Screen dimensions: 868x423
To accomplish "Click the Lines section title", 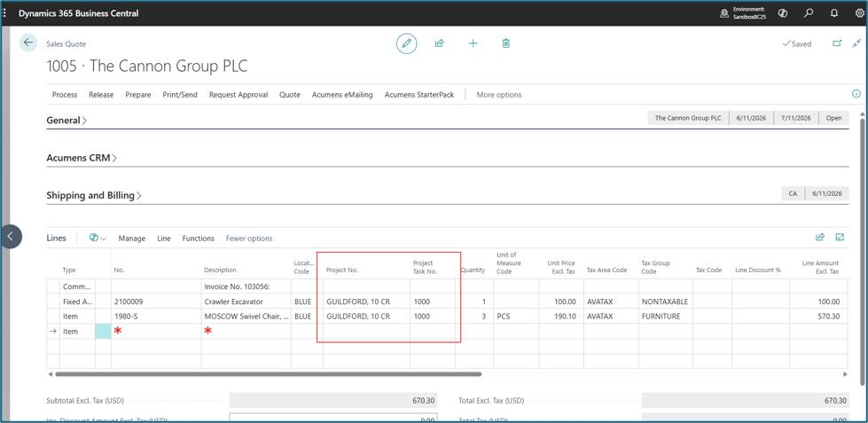I will click(x=57, y=238).
